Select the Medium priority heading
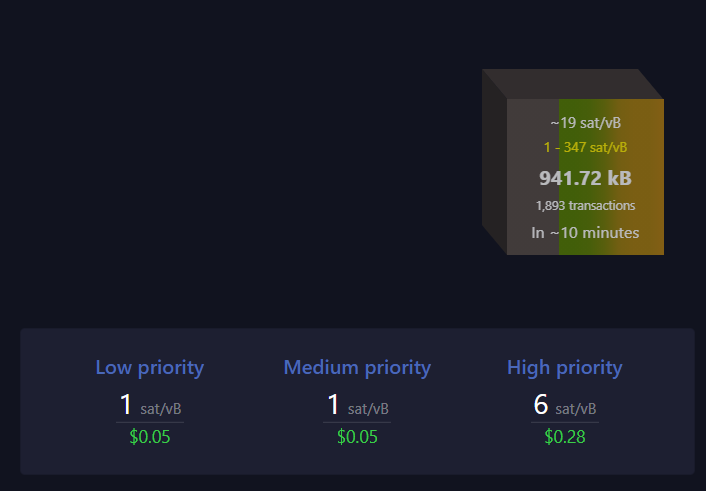The height and width of the screenshot is (491, 706). (357, 368)
